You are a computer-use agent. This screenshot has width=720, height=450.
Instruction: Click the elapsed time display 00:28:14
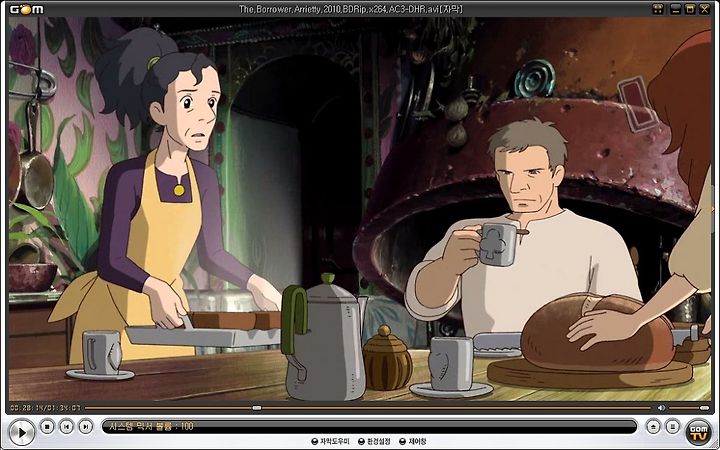[27, 408]
